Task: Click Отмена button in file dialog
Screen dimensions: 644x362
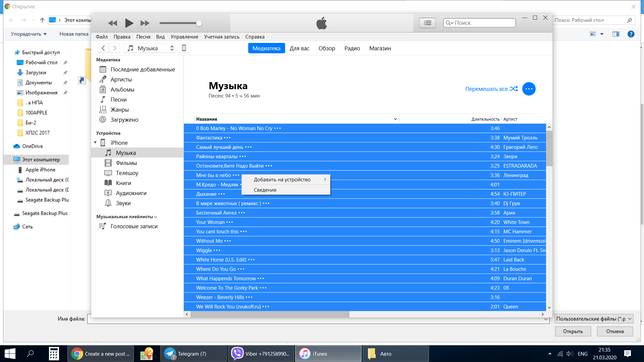Action: pyautogui.click(x=615, y=331)
